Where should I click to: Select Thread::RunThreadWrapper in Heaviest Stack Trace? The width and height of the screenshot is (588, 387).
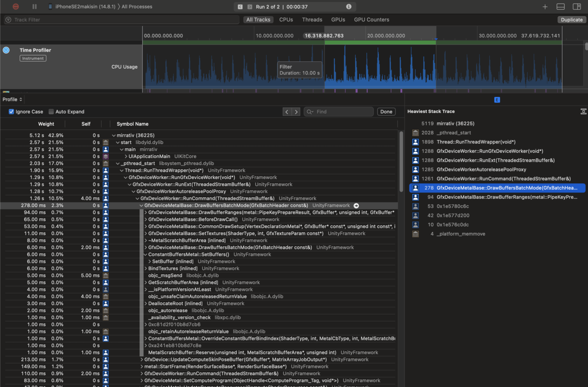pyautogui.click(x=496, y=142)
